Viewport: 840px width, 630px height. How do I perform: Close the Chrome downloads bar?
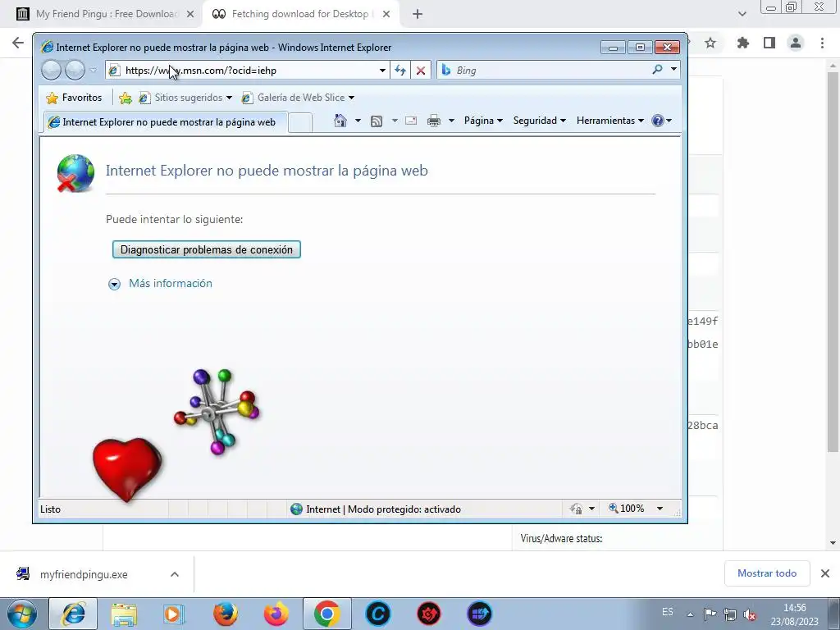tap(825, 573)
